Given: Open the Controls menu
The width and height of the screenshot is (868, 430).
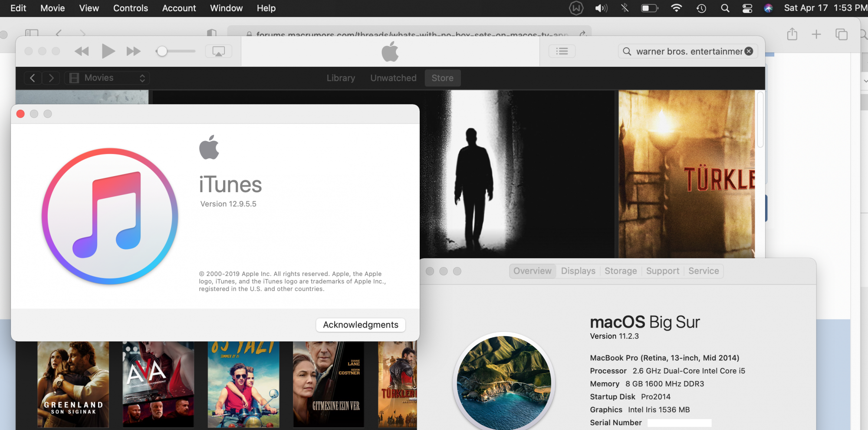Looking at the screenshot, I should pos(131,8).
